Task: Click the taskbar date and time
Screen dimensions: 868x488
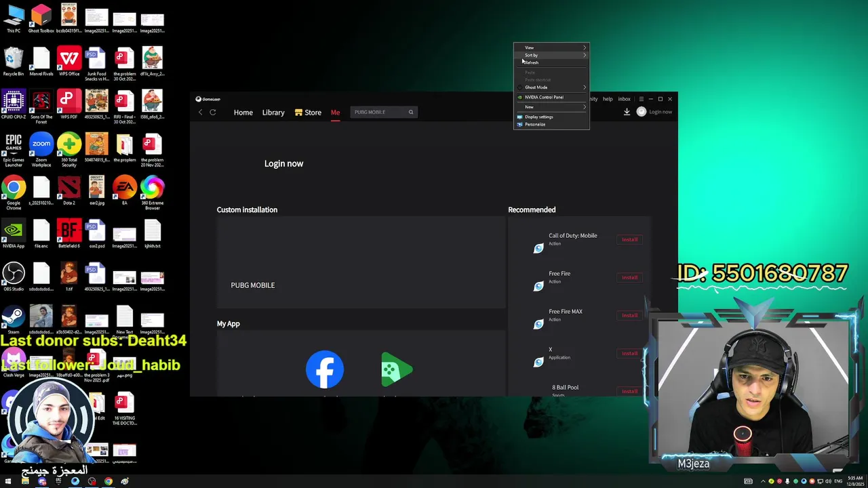Action: pos(854,481)
